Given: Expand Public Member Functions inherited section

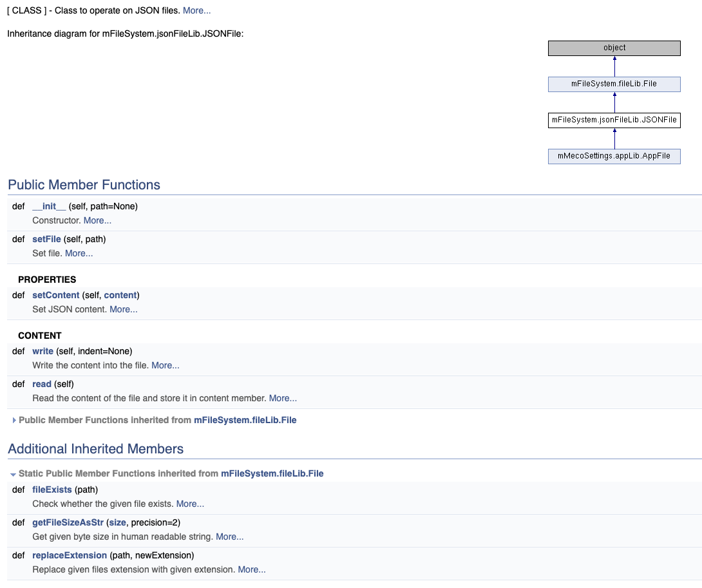Looking at the screenshot, I should (x=14, y=421).
